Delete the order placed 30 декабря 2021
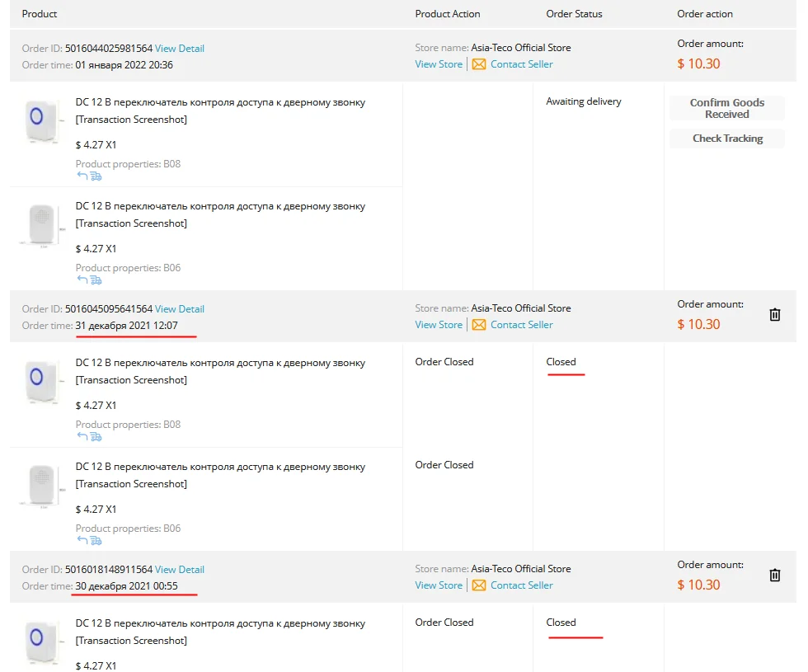The image size is (808, 672). (x=775, y=575)
